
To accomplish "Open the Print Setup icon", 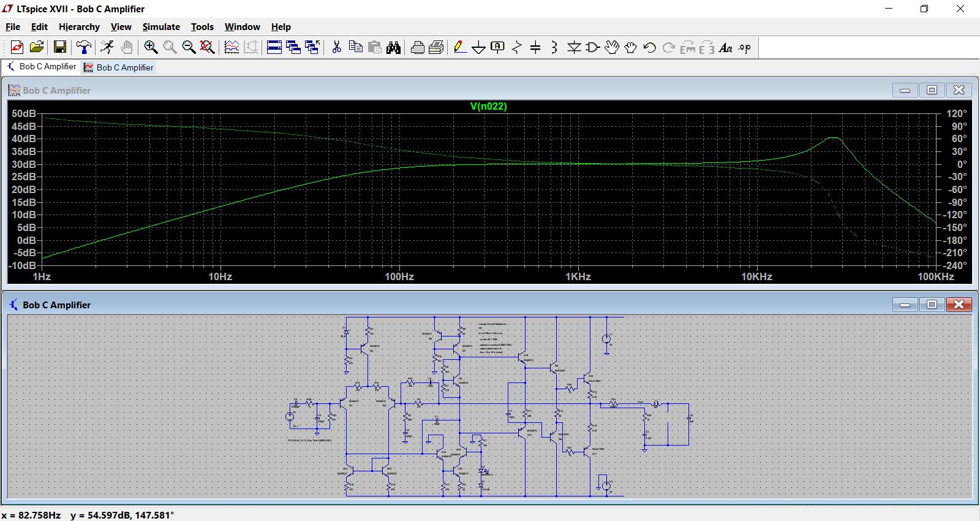I will tap(437, 47).
